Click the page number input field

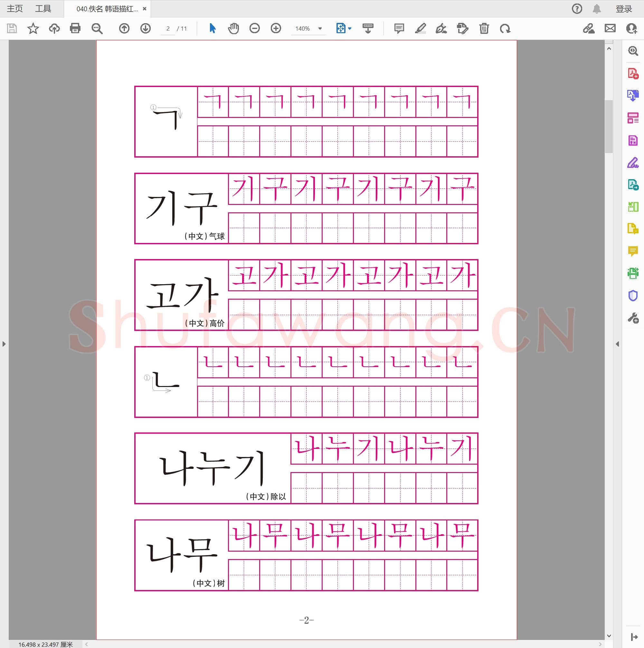(169, 28)
